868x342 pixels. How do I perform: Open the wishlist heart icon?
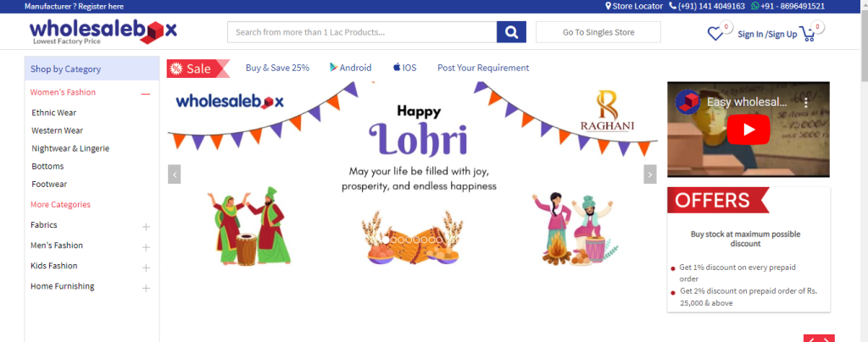[715, 34]
